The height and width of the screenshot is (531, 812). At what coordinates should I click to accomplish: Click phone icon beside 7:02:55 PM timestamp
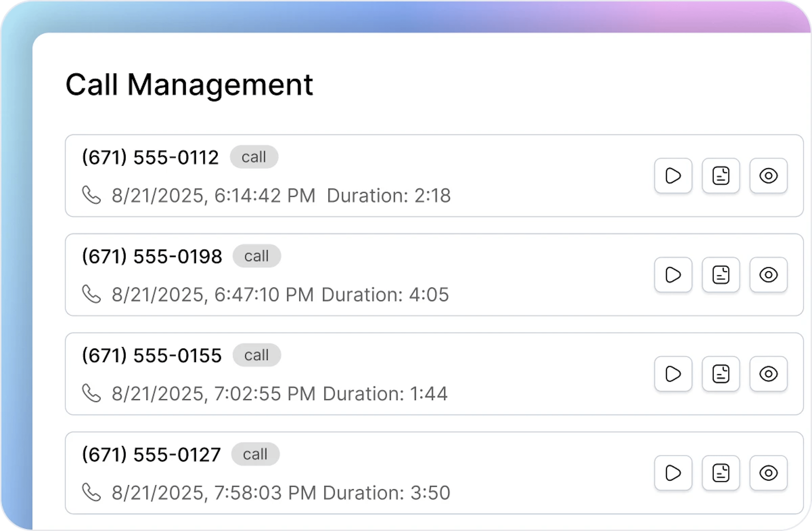(91, 393)
